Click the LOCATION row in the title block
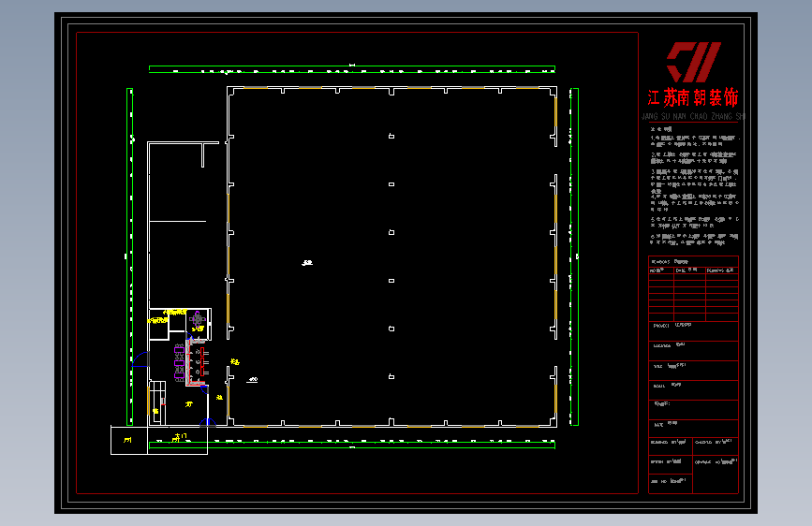 (x=693, y=351)
